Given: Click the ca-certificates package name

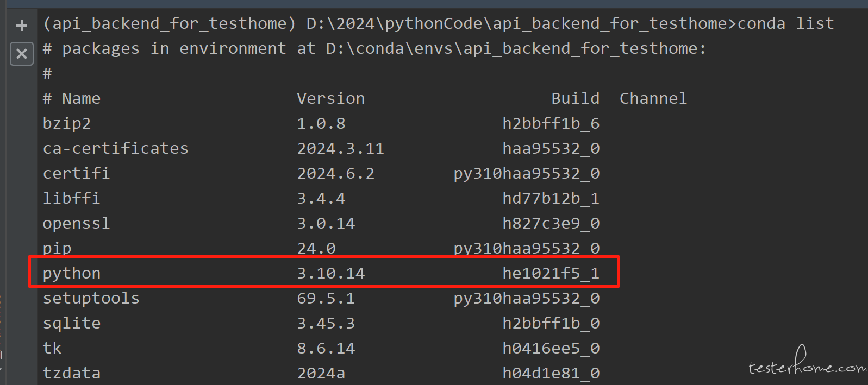Looking at the screenshot, I should click(x=115, y=148).
